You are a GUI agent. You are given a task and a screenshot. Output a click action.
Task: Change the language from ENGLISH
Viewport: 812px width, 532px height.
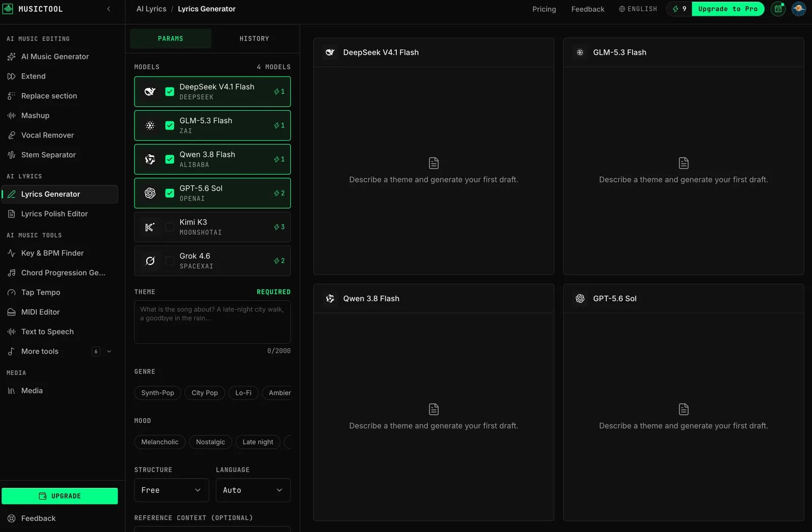(638, 9)
